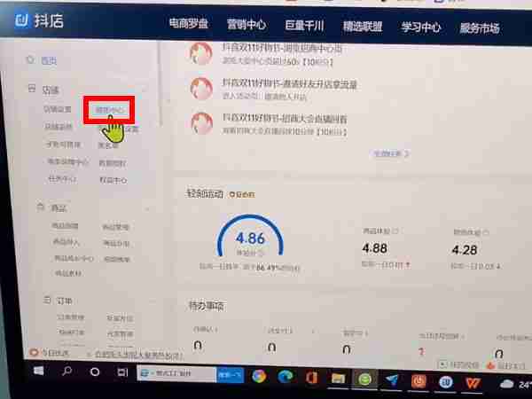This screenshot has height=399, width=532.
Task: Open 商品素材 in the sidebar
Action: 68,273
